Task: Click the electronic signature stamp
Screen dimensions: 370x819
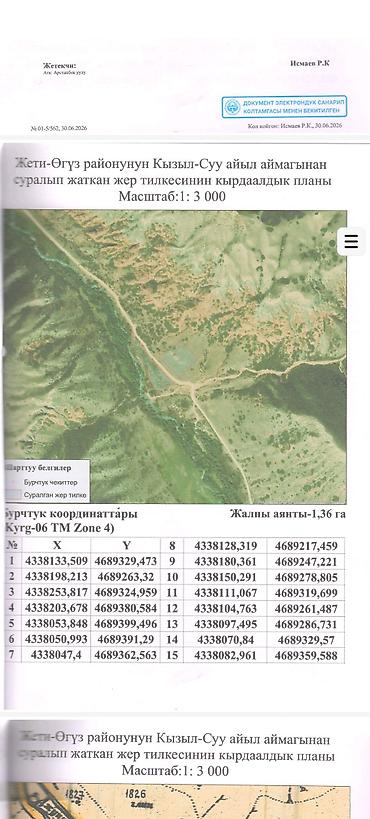Action: [284, 107]
